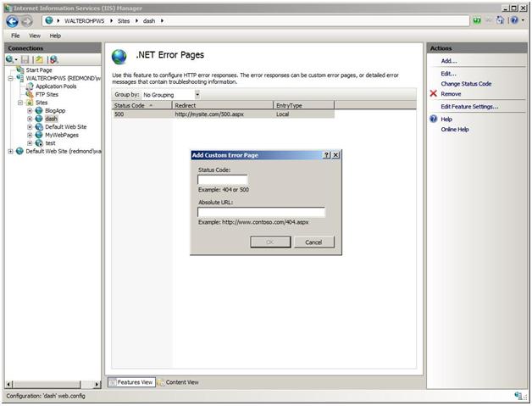
Task: Select the 500 status code row
Action: [223, 114]
